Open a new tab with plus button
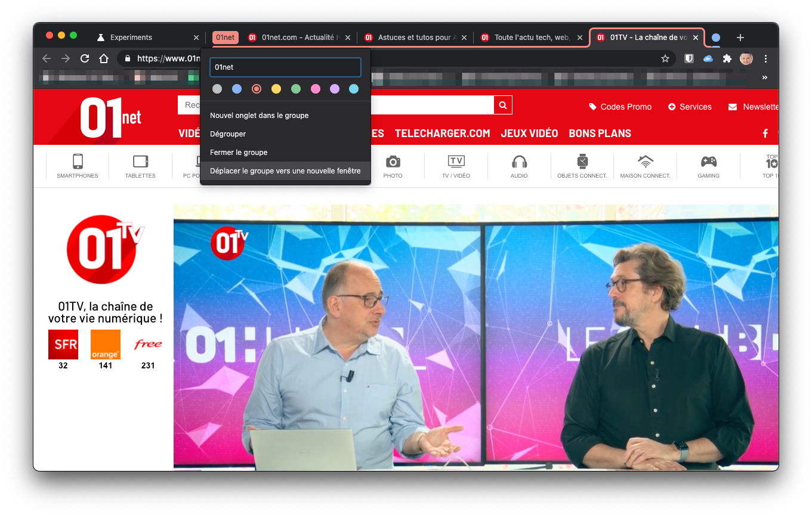The height and width of the screenshot is (515, 812). tap(740, 38)
